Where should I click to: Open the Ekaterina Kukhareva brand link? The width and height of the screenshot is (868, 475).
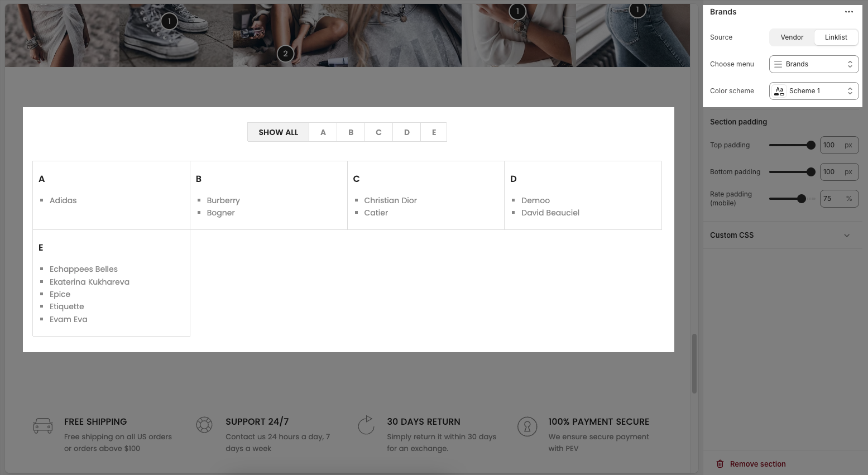(x=89, y=282)
